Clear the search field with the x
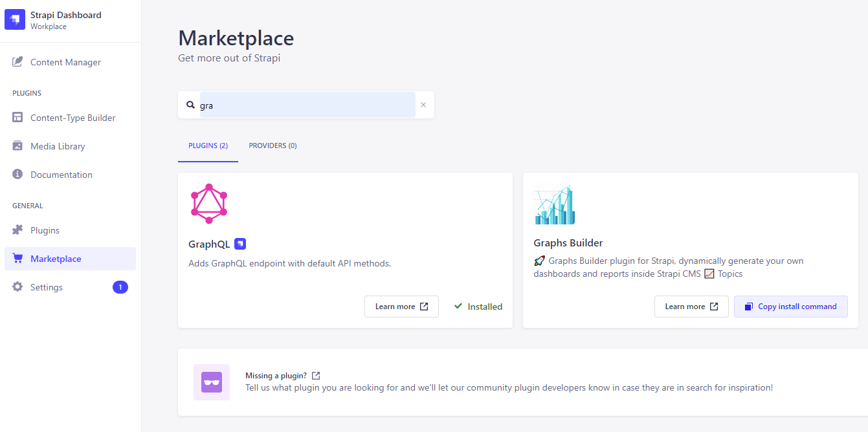The height and width of the screenshot is (432, 868). pyautogui.click(x=423, y=105)
